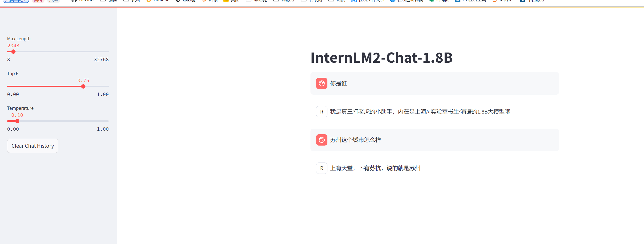Click the Temperature value 0.10
Image resolution: width=644 pixels, height=244 pixels.
pyautogui.click(x=17, y=115)
